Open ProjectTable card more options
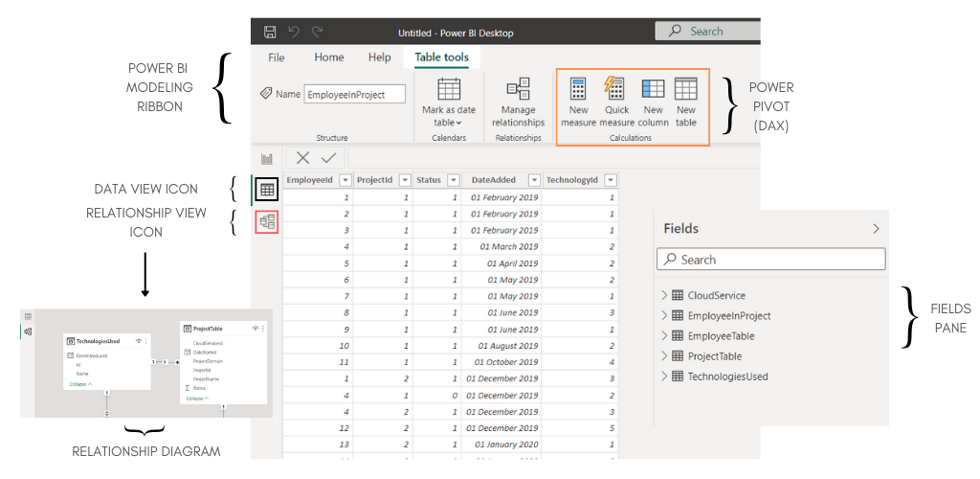Viewport: 980px width, 479px height. pyautogui.click(x=262, y=329)
